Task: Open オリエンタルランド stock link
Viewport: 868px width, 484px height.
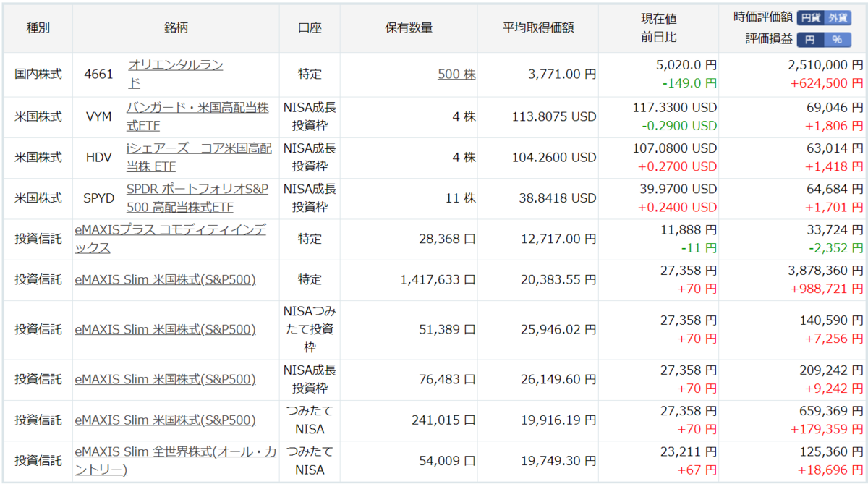Action: [x=175, y=74]
